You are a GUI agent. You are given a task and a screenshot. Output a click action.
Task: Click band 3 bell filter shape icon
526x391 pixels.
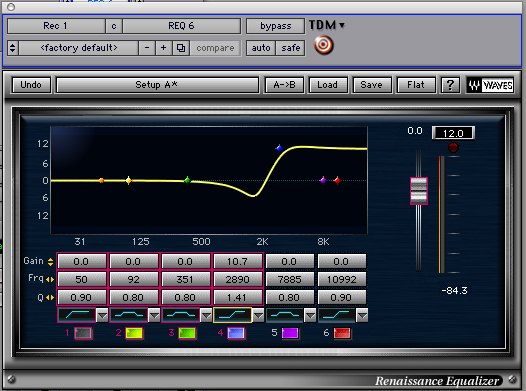point(181,315)
